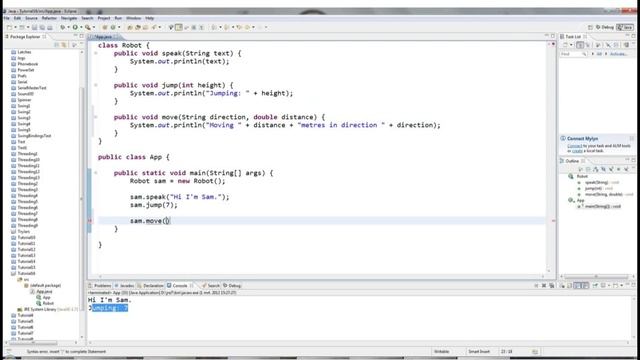The image size is (640, 360).
Task: Click the Open Type toolbar icon
Action: [130, 27]
